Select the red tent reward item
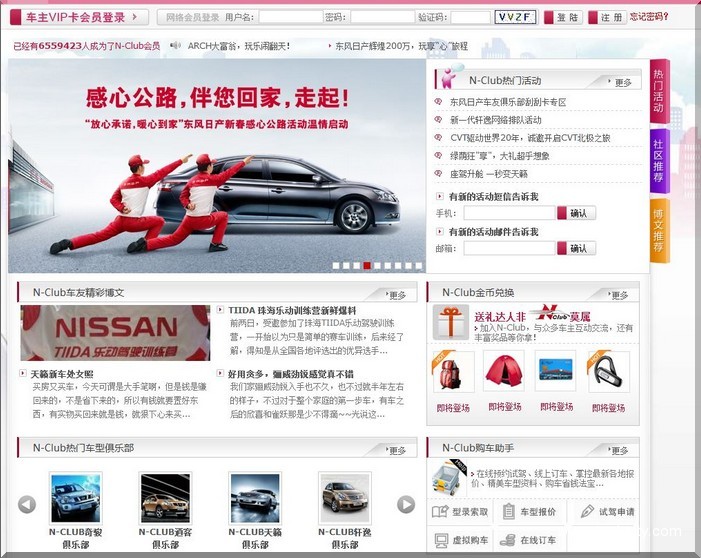 click(504, 371)
